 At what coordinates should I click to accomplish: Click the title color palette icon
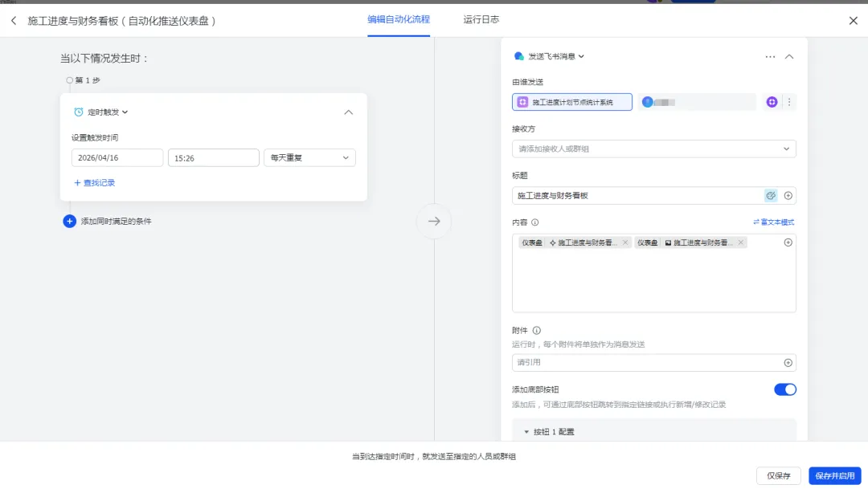771,195
